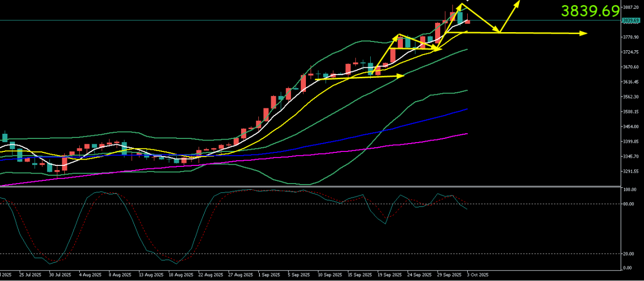Click the 100.00 label on indicator scale
The image size is (644, 281).
point(629,190)
